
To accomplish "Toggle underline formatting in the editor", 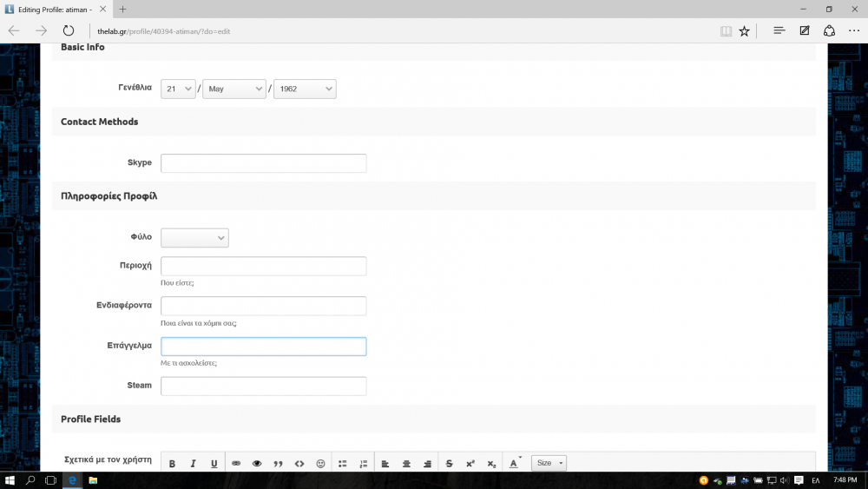I will (x=214, y=464).
